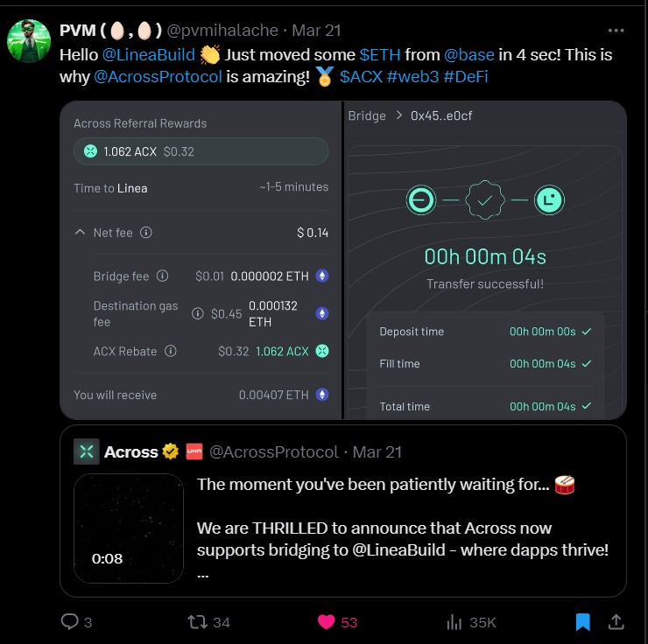Click the reply comment icon
The height and width of the screenshot is (644, 648).
70,622
